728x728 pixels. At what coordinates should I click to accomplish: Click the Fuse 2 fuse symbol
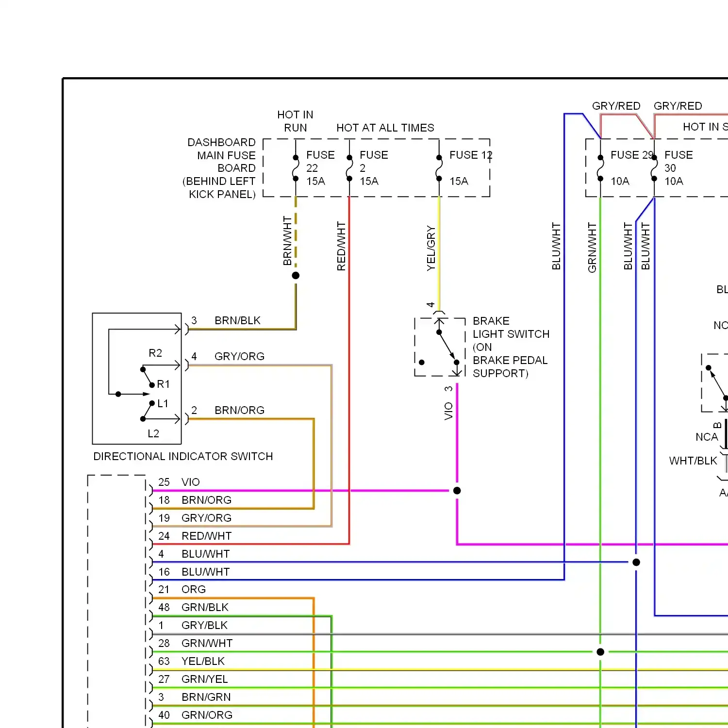pyautogui.click(x=349, y=168)
